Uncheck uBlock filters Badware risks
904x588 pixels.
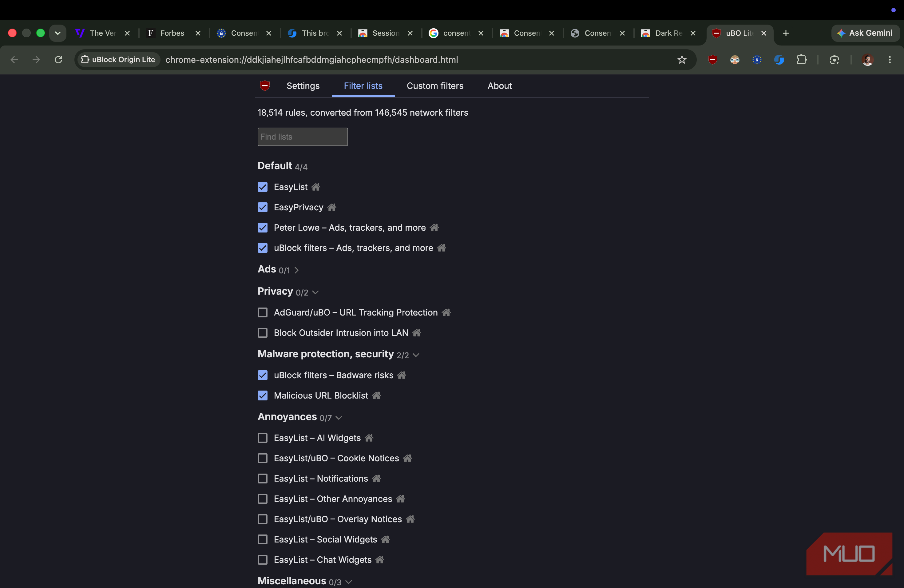(263, 375)
